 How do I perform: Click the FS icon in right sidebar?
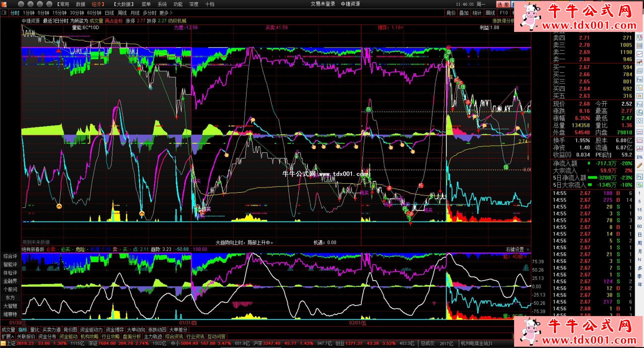pos(640,177)
